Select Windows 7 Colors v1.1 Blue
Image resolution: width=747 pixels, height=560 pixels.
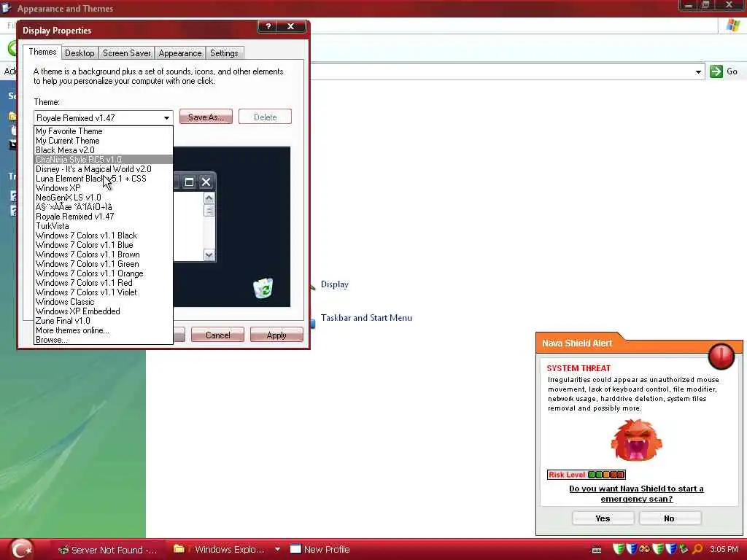click(x=104, y=245)
